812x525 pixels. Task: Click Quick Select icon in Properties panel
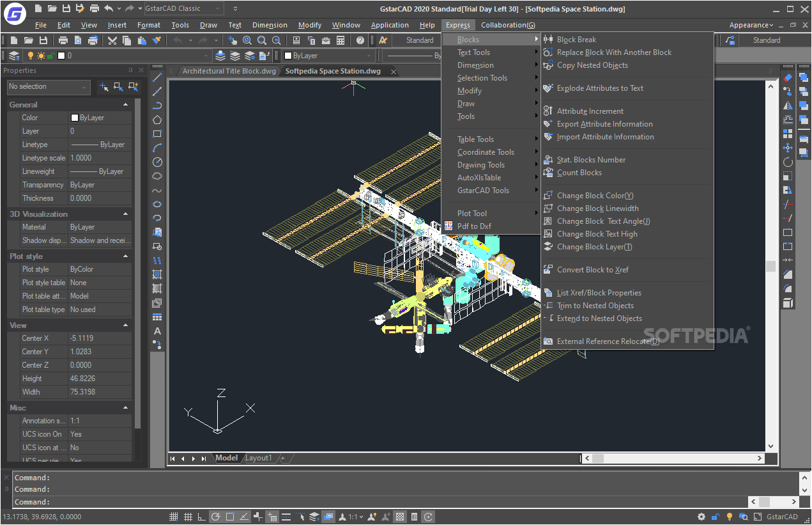pyautogui.click(x=133, y=86)
